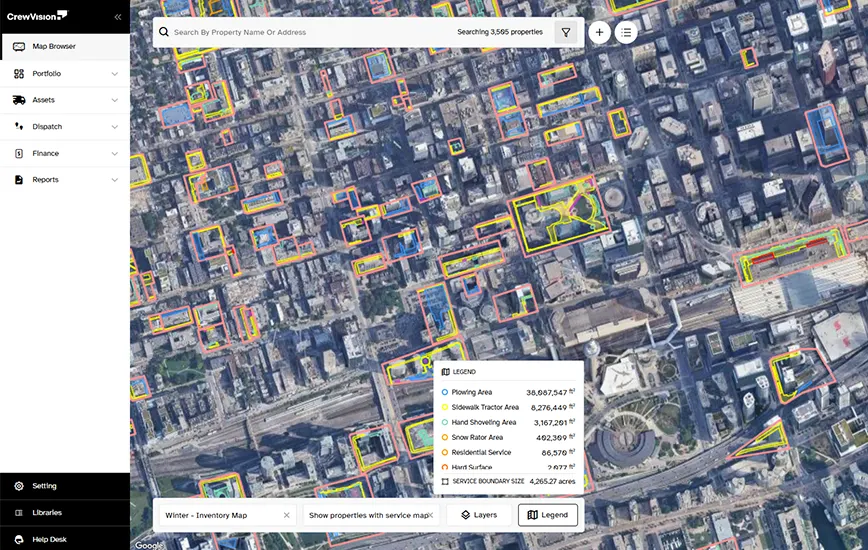Viewport: 868px width, 550px height.
Task: Clear the 'Show properties with service map' filter
Action: [x=431, y=515]
